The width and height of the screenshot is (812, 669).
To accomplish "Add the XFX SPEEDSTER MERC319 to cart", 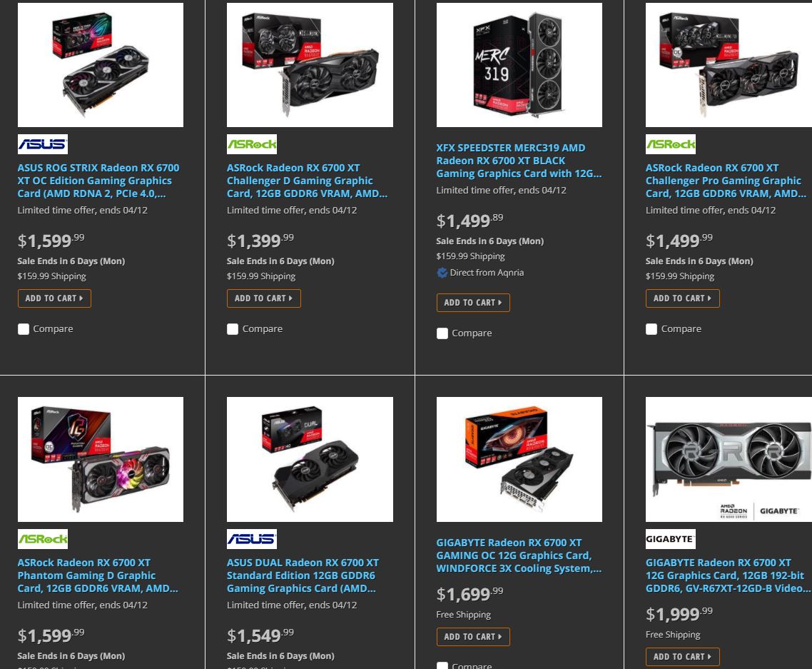I will point(473,303).
